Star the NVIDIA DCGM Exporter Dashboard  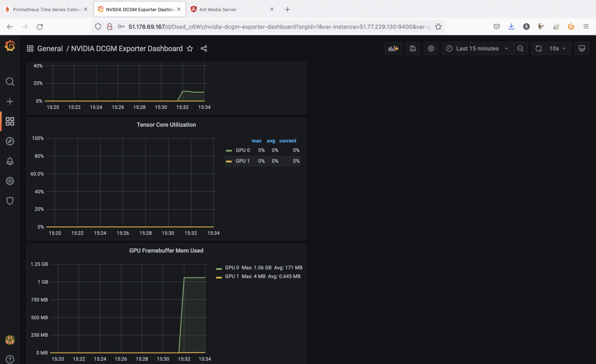coord(190,48)
